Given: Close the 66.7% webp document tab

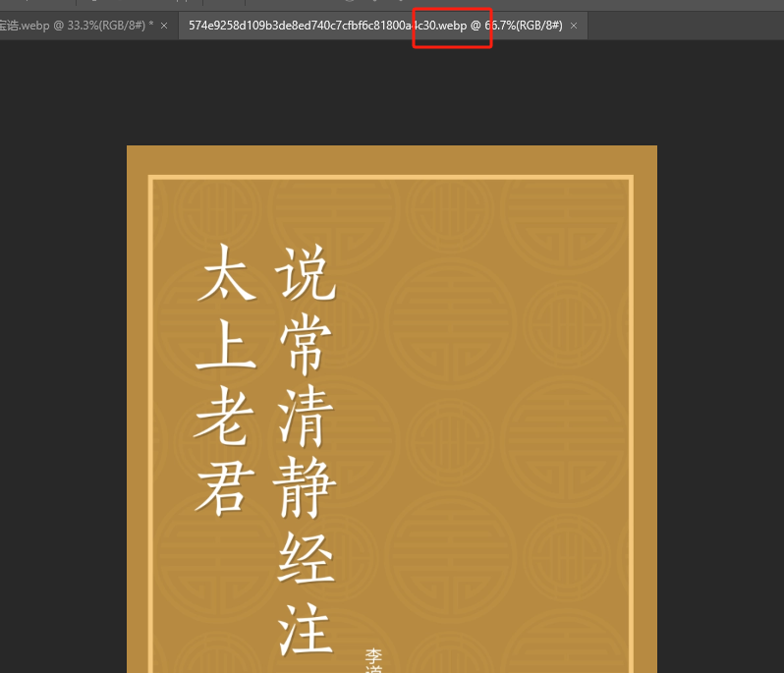Looking at the screenshot, I should point(574,25).
